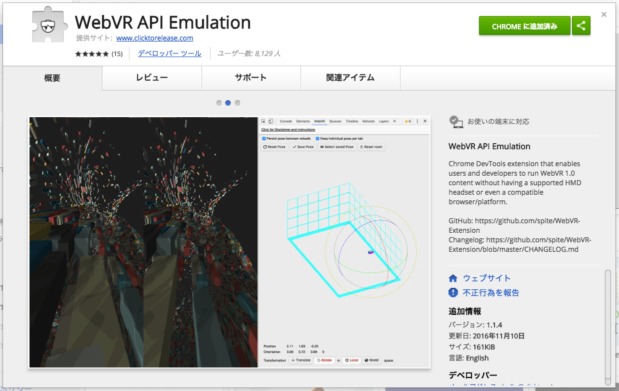Close the extension detail dialog
This screenshot has height=391, width=619.
[x=604, y=15]
